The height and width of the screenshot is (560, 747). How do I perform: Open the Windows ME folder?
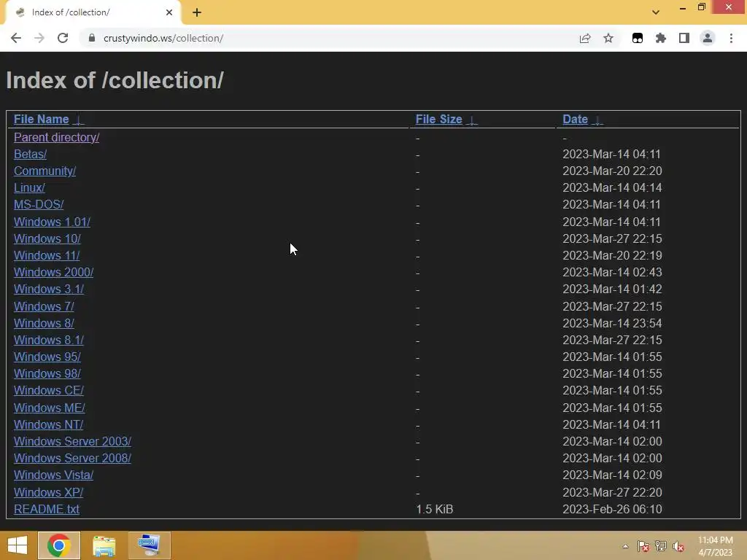coord(49,408)
